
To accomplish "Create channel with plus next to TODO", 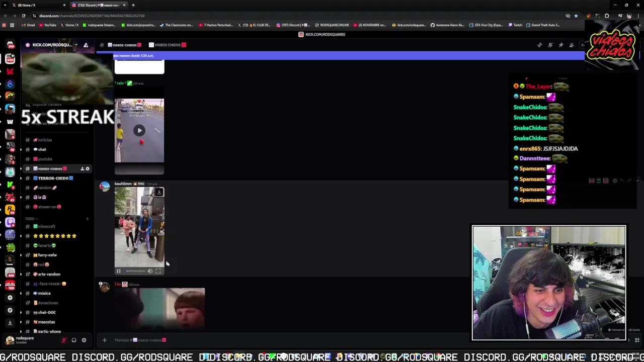I will click(x=87, y=219).
